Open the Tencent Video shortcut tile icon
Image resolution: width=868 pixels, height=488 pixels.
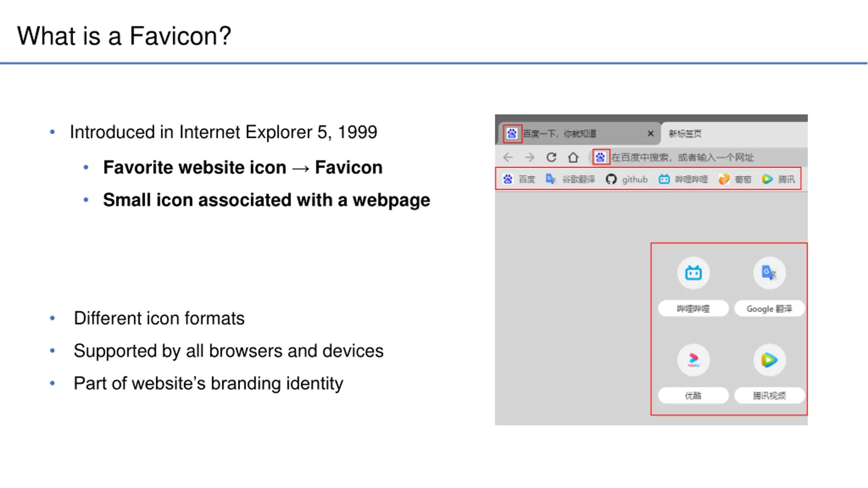[x=769, y=360]
